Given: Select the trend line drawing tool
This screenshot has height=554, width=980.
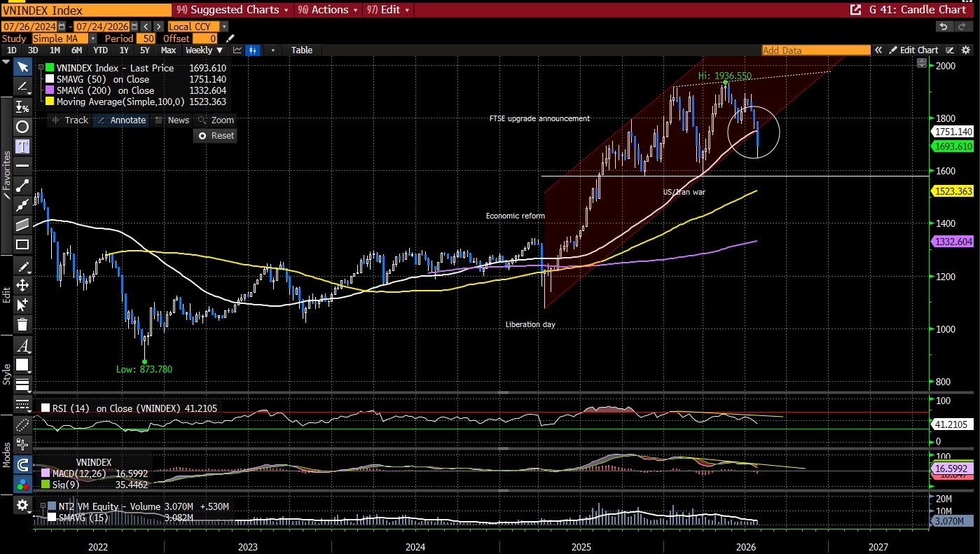Looking at the screenshot, I should pyautogui.click(x=22, y=87).
